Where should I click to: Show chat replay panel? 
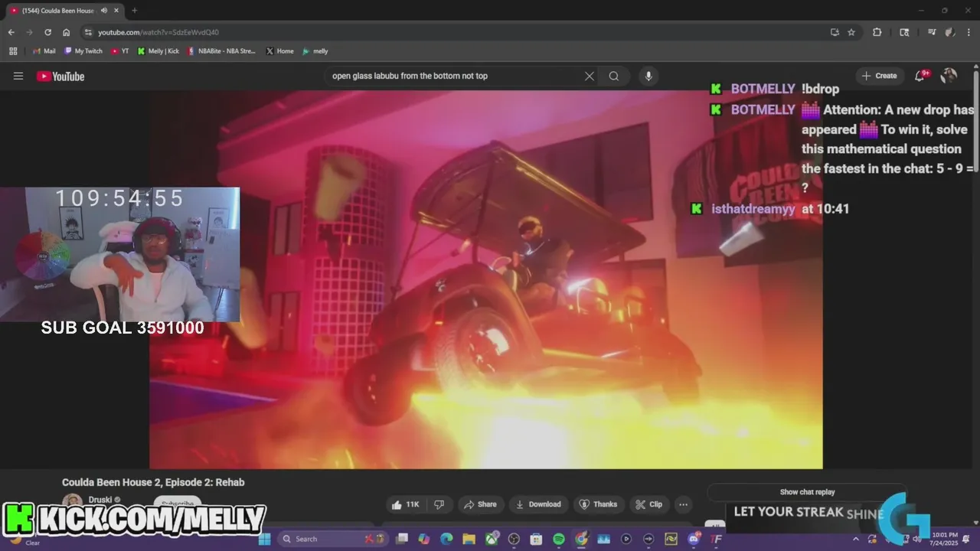(807, 492)
